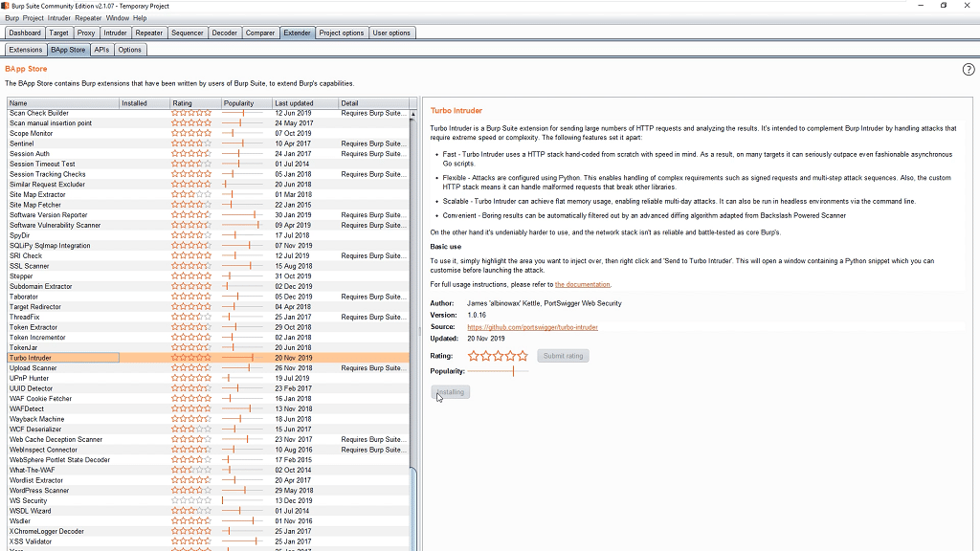Open the Intruder menu in the menu bar
Screen dimensions: 980x551
59,18
